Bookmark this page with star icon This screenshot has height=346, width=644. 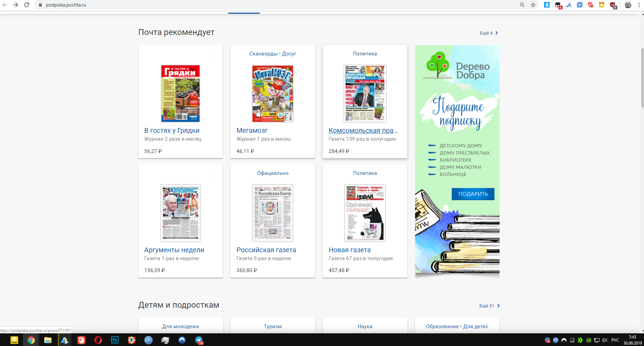(533, 5)
